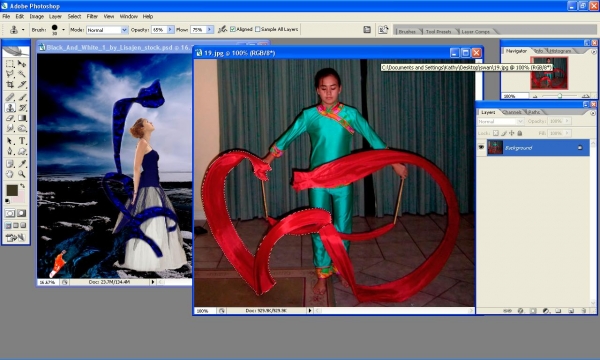Select the Brush tool in toolbox
The image size is (600, 360).
(x=22, y=97)
